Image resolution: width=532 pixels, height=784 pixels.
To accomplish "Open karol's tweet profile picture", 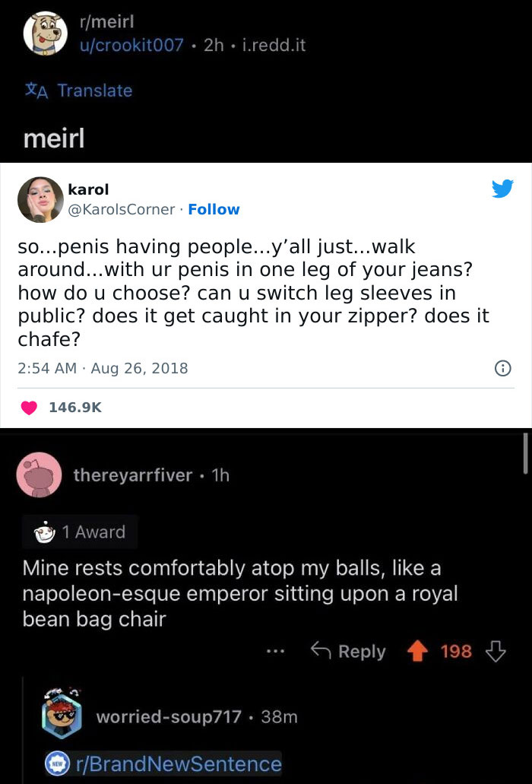I will pyautogui.click(x=40, y=199).
